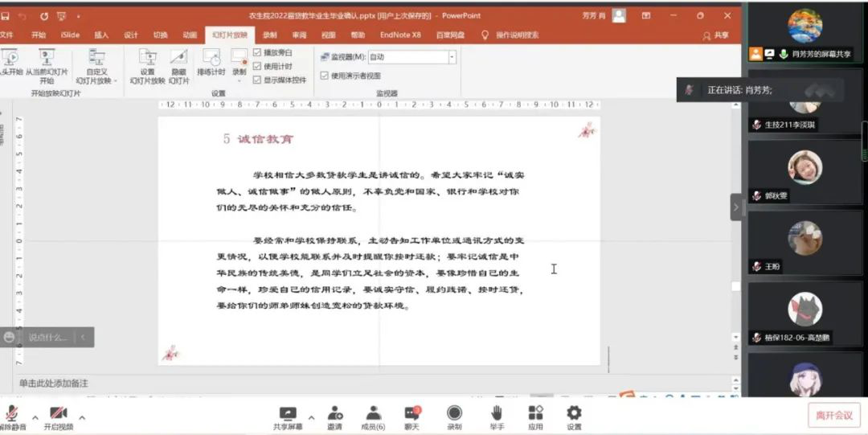Open the 成员(6) participants panel
Screen dimensions: 868x435
tap(373, 413)
